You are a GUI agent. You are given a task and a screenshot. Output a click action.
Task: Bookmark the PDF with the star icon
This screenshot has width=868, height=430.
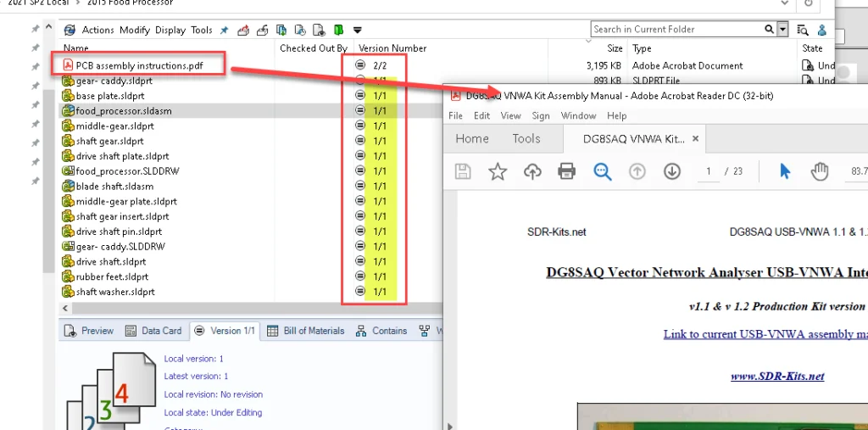498,172
